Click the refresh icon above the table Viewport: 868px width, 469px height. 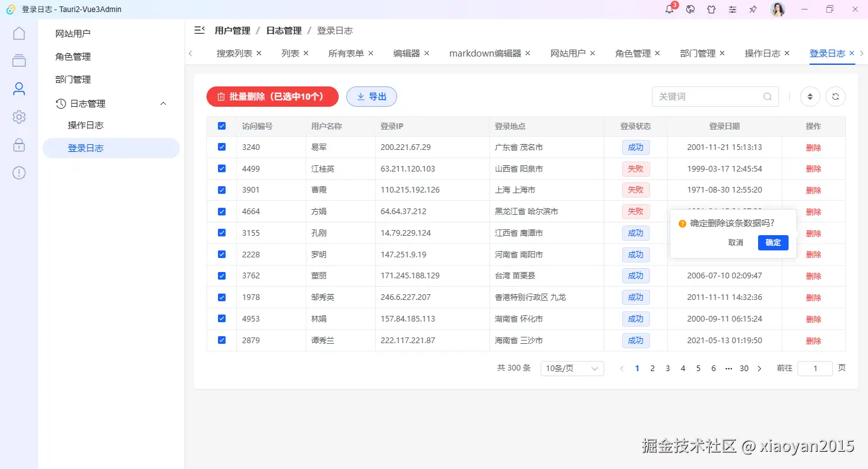835,97
